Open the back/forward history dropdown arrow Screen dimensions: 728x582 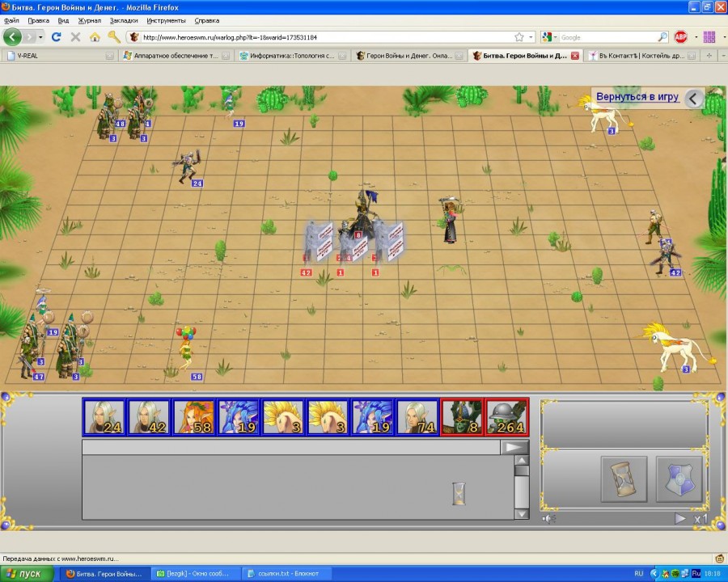[41, 37]
